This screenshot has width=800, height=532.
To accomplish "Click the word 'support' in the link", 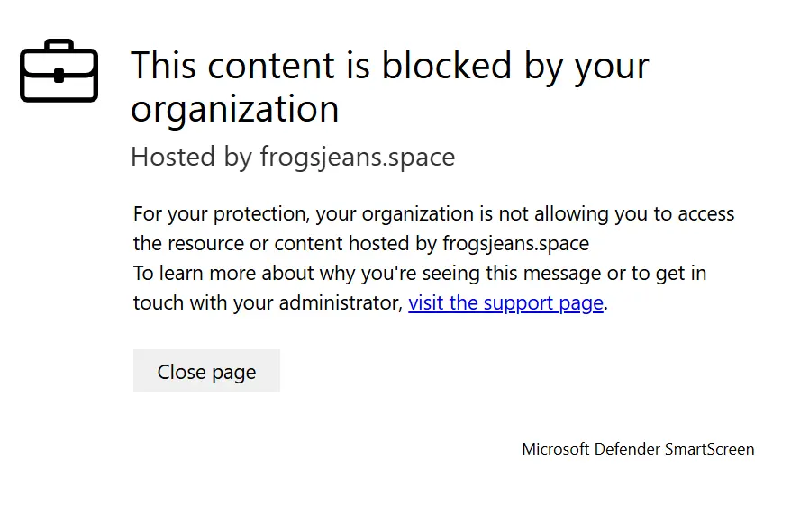I will click(x=518, y=303).
